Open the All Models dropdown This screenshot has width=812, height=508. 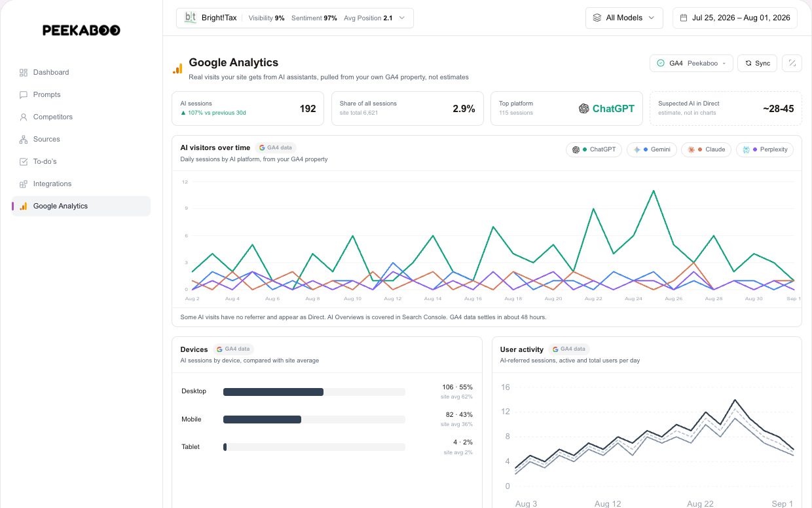tap(624, 18)
